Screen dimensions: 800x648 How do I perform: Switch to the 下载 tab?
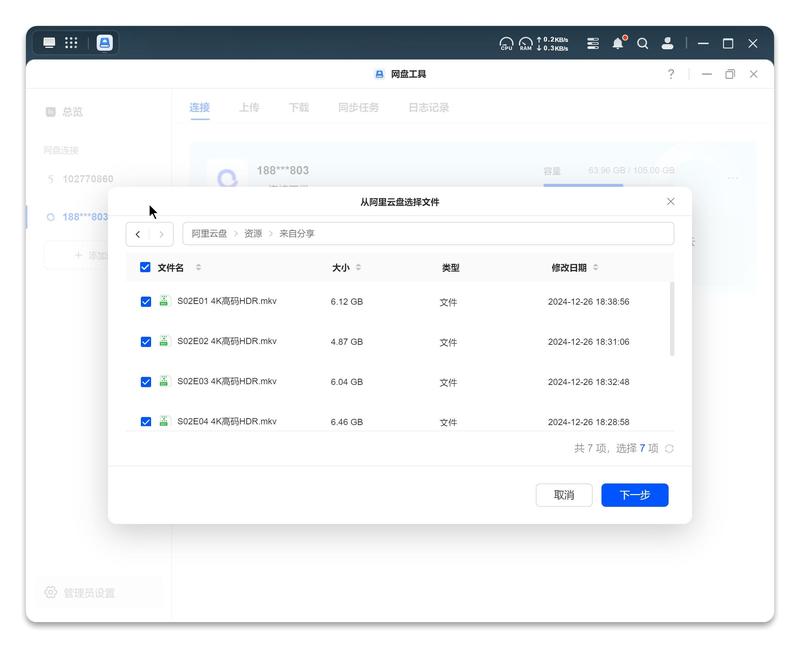point(299,107)
